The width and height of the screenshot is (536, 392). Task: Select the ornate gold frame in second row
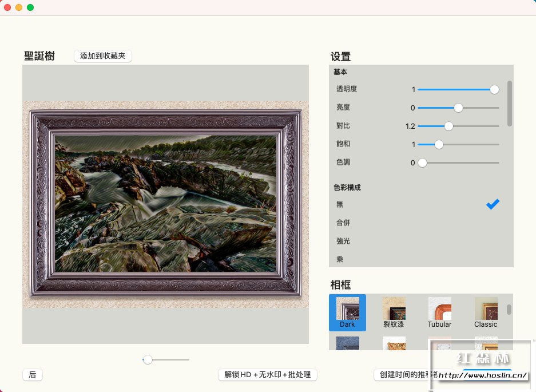tap(394, 343)
